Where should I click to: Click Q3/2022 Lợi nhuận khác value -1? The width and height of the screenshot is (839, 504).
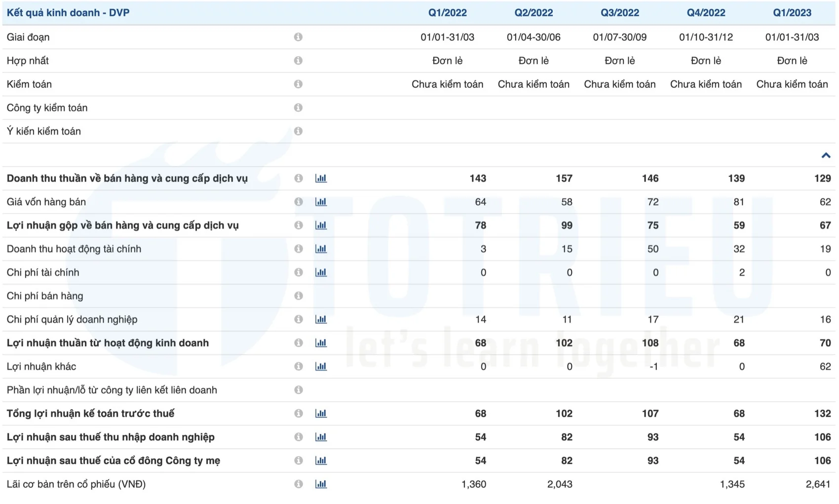653,366
